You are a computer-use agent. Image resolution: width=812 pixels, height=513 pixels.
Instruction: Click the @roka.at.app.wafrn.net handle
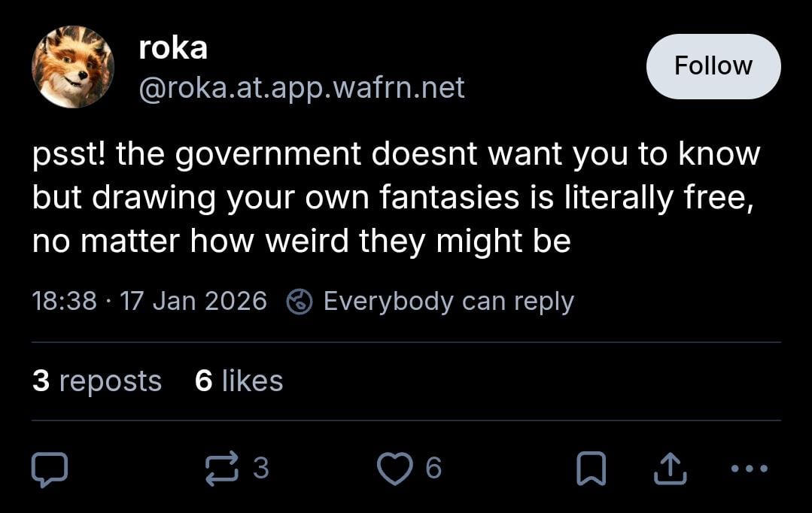[x=302, y=87]
